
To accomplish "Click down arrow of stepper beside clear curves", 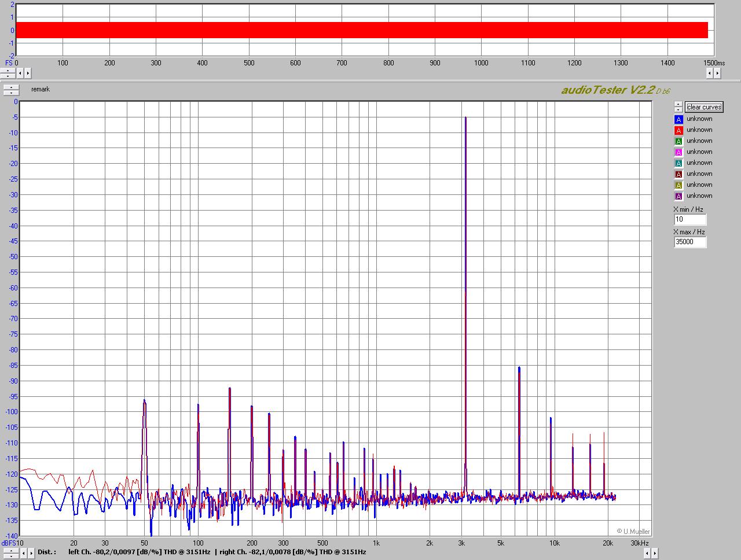I will click(x=678, y=109).
